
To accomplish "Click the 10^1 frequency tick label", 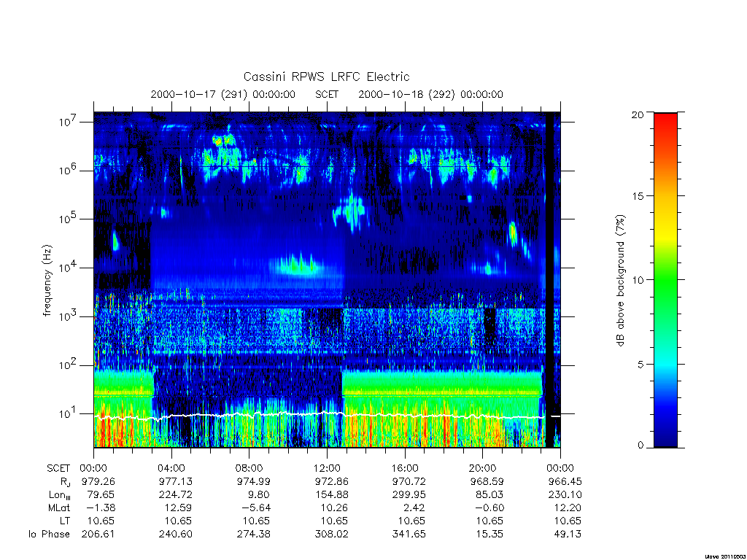I will click(68, 414).
